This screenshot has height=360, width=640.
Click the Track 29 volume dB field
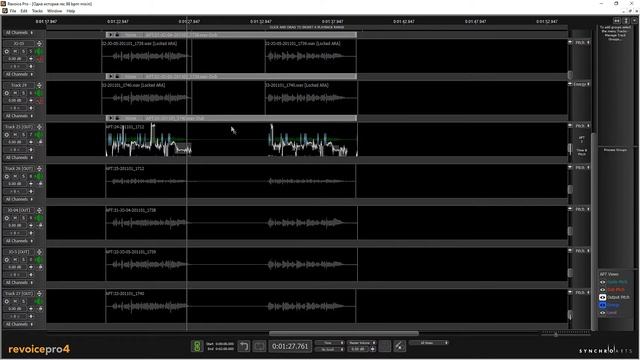(x=15, y=100)
